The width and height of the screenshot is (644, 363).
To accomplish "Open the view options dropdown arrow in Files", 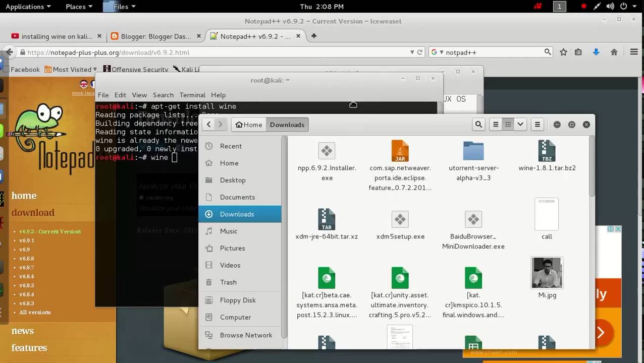I will (520, 125).
